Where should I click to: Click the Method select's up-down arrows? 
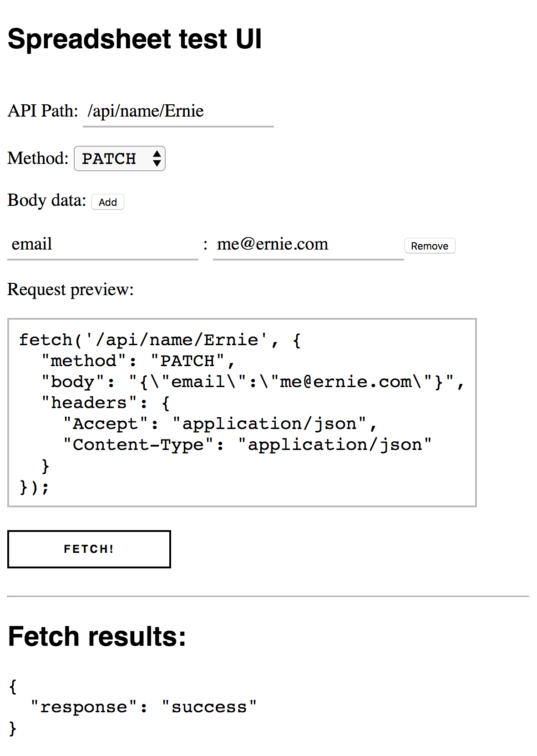pyautogui.click(x=157, y=159)
